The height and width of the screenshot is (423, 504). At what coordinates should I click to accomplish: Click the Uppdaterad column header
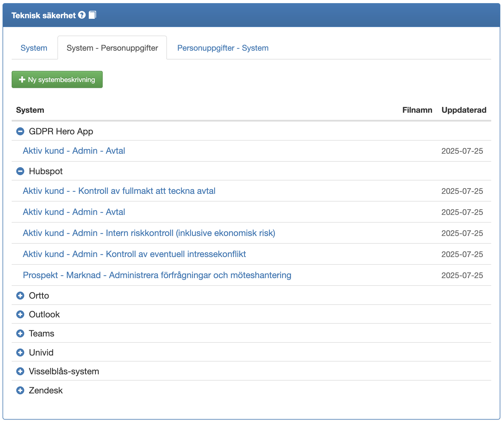point(464,110)
